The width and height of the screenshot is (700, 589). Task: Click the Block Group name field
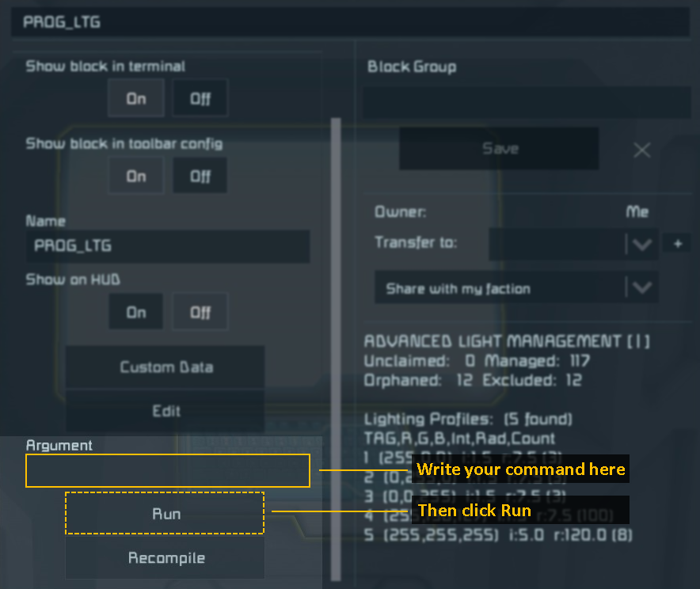(527, 102)
